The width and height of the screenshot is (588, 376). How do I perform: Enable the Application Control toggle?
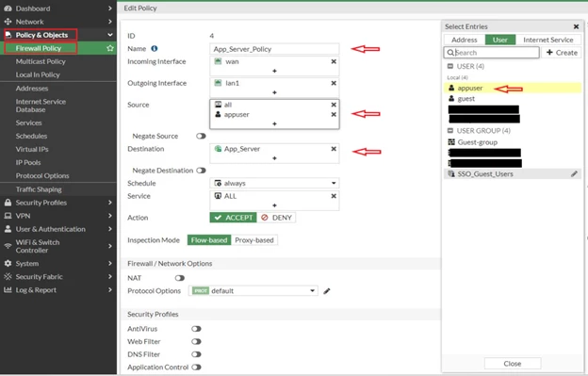[x=196, y=367]
